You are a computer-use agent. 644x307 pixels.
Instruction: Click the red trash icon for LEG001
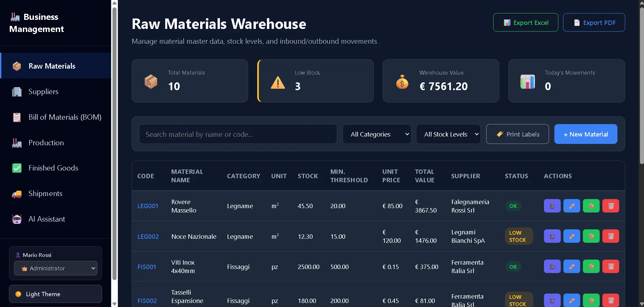[x=610, y=206]
